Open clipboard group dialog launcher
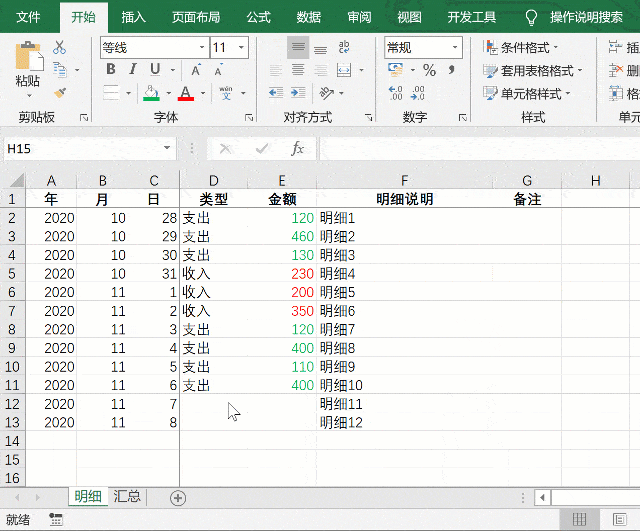 (x=84, y=118)
